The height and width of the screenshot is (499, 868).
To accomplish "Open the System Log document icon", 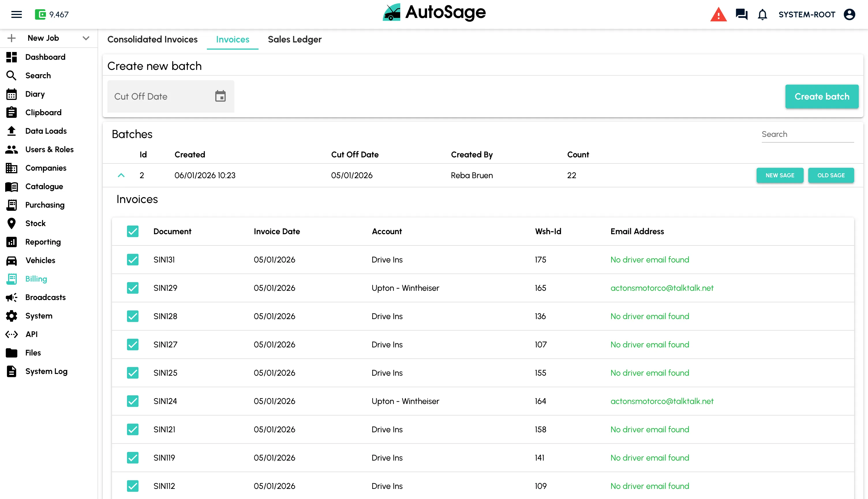I will (x=12, y=371).
